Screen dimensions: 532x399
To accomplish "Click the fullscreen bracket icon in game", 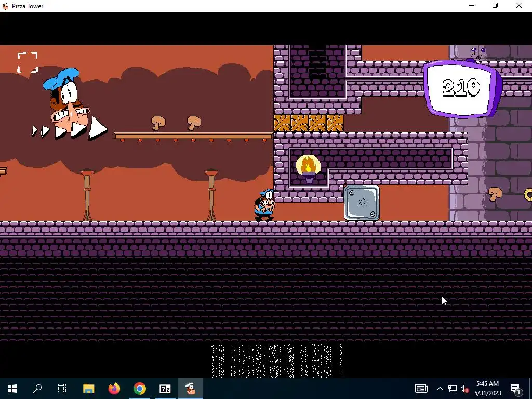I will pos(28,62).
